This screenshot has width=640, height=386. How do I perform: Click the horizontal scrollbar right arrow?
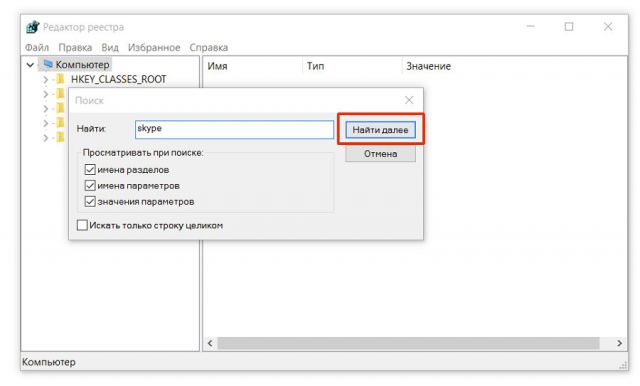[620, 343]
